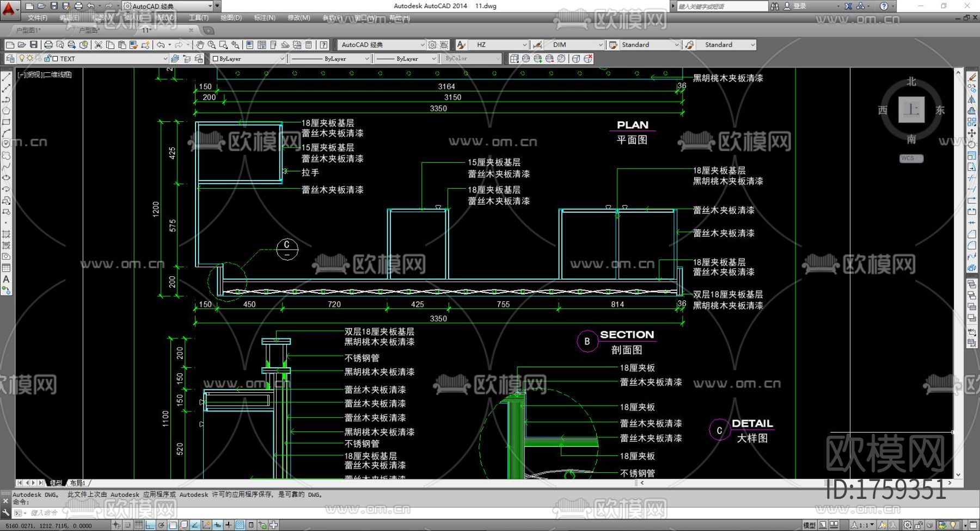
Task: Open the DIM dimension style dropdown
Action: pos(601,45)
